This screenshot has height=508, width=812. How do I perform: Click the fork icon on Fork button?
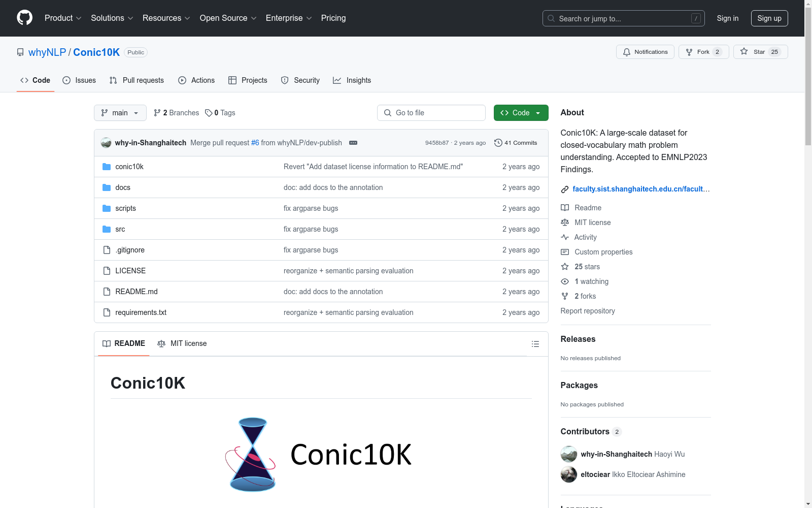[689, 52]
